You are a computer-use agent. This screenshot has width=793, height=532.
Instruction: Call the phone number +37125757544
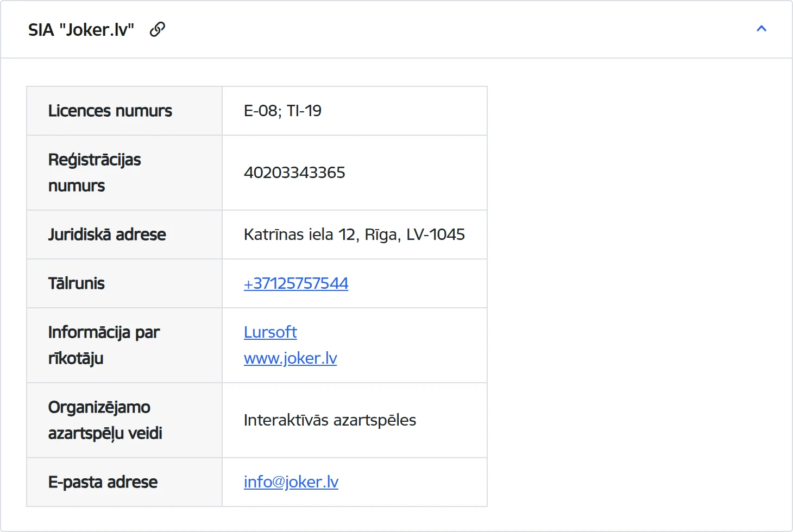(296, 283)
